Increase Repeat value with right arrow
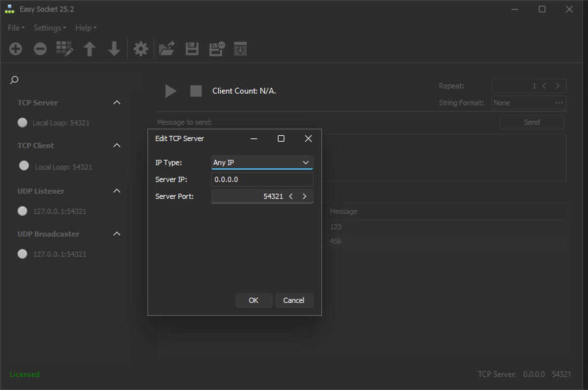The height and width of the screenshot is (390, 588). [558, 86]
